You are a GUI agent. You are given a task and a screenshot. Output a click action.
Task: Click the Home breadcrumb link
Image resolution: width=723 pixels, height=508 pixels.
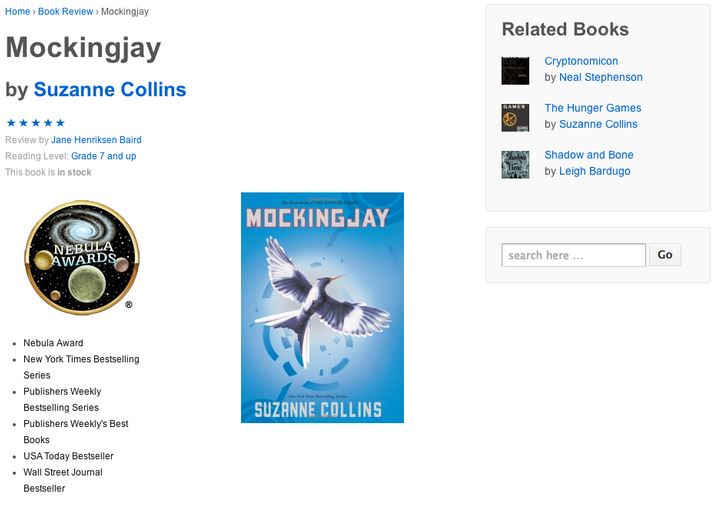tap(18, 12)
